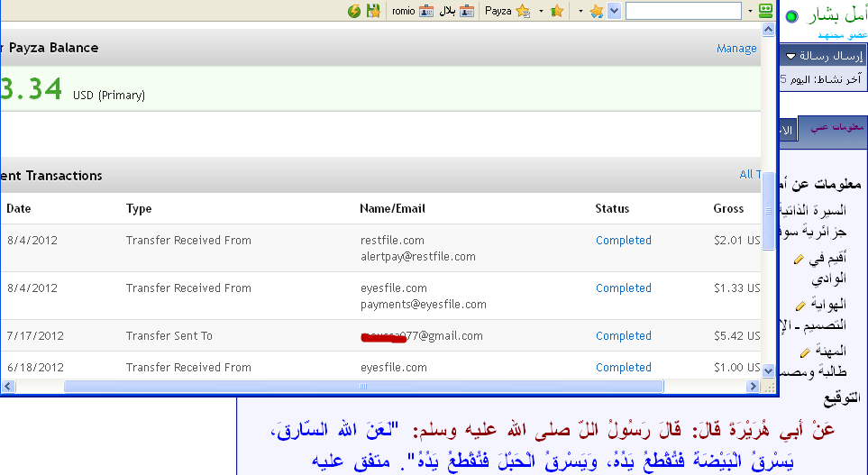Click the redacted gmail.com email address
The width and height of the screenshot is (868, 475).
coord(422,335)
